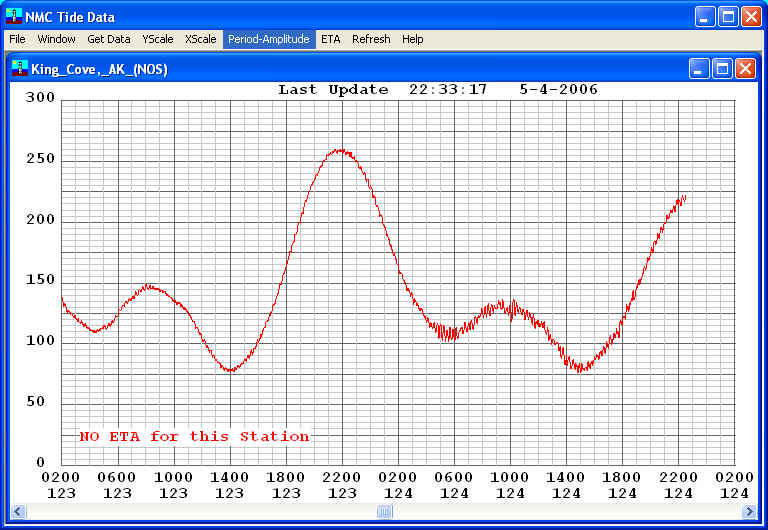
Task: Click the 100 y-axis label
Action: click(41, 340)
